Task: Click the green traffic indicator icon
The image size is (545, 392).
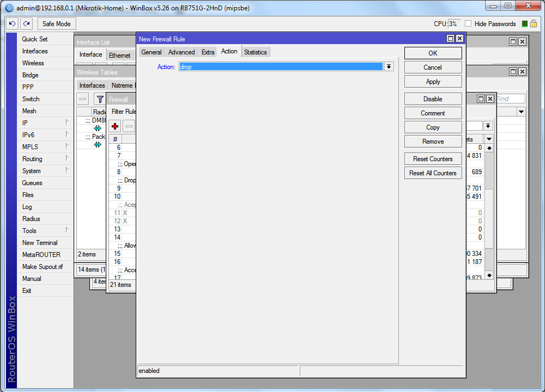Action: click(524, 24)
